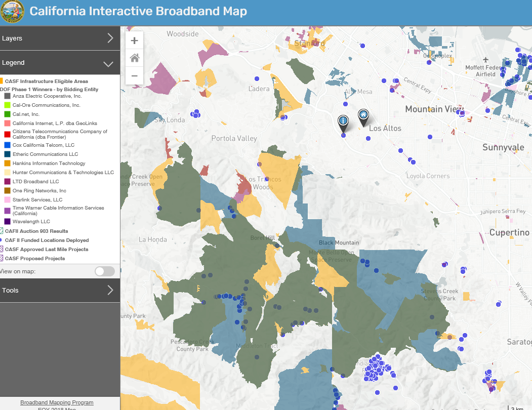This screenshot has width=532, height=410.
Task: Click 'CAF II Funded Locations Deployed' legend text
Action: [47, 240]
